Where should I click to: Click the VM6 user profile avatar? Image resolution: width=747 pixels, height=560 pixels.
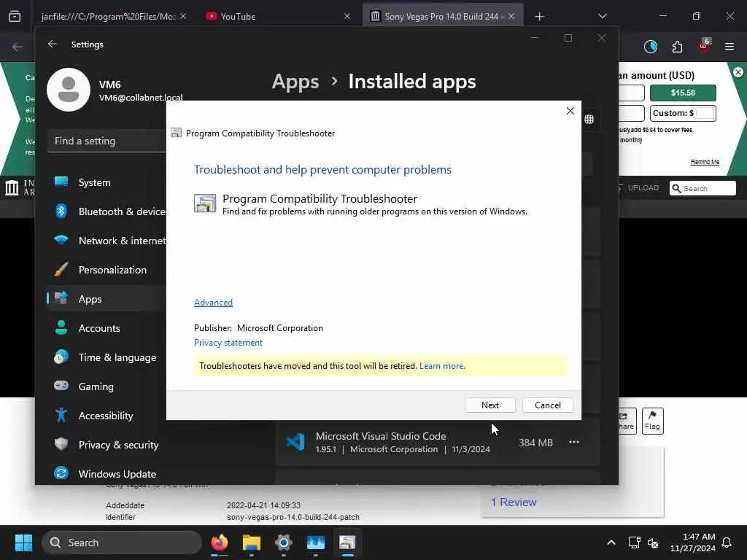tap(69, 90)
